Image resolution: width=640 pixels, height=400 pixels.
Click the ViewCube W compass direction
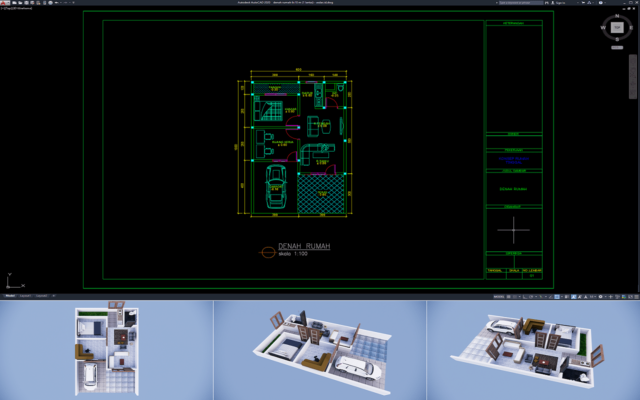[602, 28]
